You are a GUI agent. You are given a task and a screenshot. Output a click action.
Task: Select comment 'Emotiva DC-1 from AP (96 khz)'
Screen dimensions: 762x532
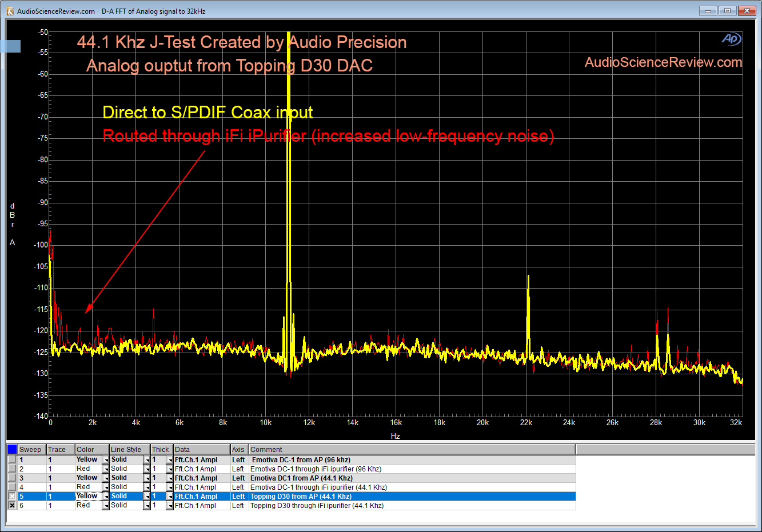[301, 460]
